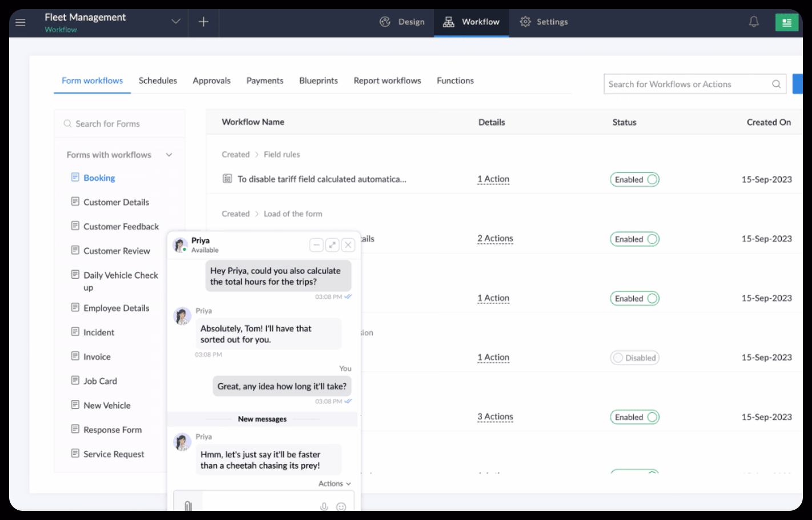The height and width of the screenshot is (520, 812).
Task: Open the hamburger menu top left
Action: 20,22
